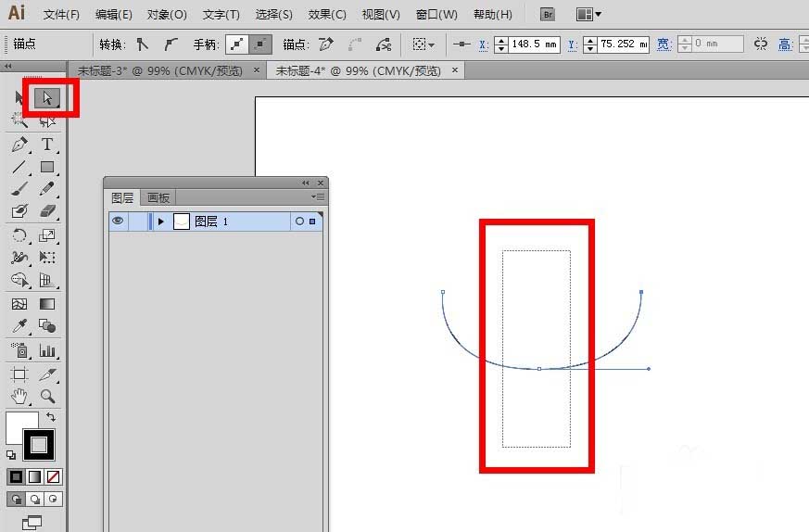Image resolution: width=809 pixels, height=532 pixels.
Task: Open the layers panel options menu
Action: pyautogui.click(x=318, y=196)
